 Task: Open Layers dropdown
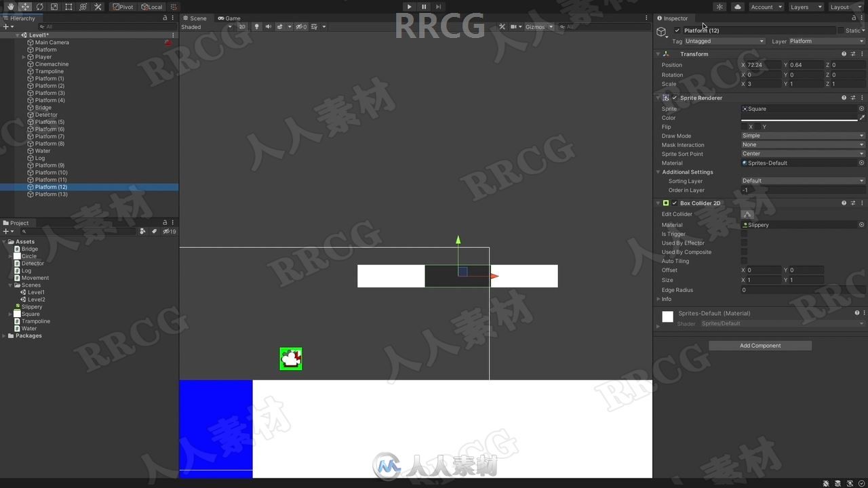805,7
